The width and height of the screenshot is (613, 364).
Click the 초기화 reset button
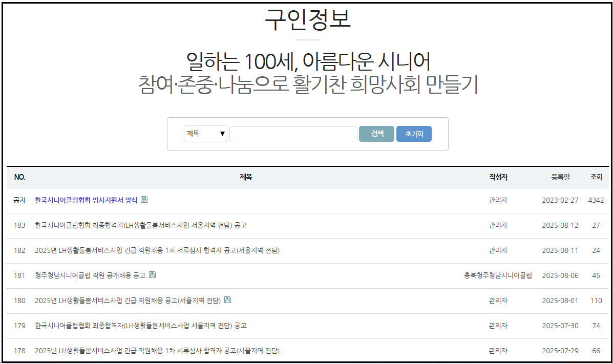[x=414, y=134]
